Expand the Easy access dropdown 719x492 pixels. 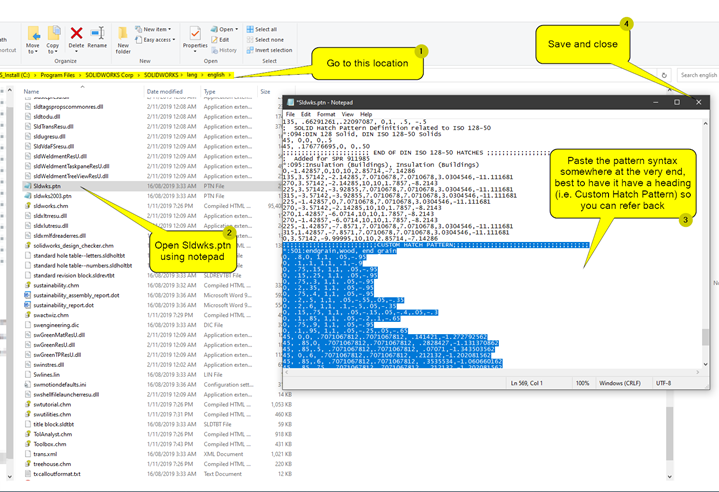pyautogui.click(x=157, y=40)
